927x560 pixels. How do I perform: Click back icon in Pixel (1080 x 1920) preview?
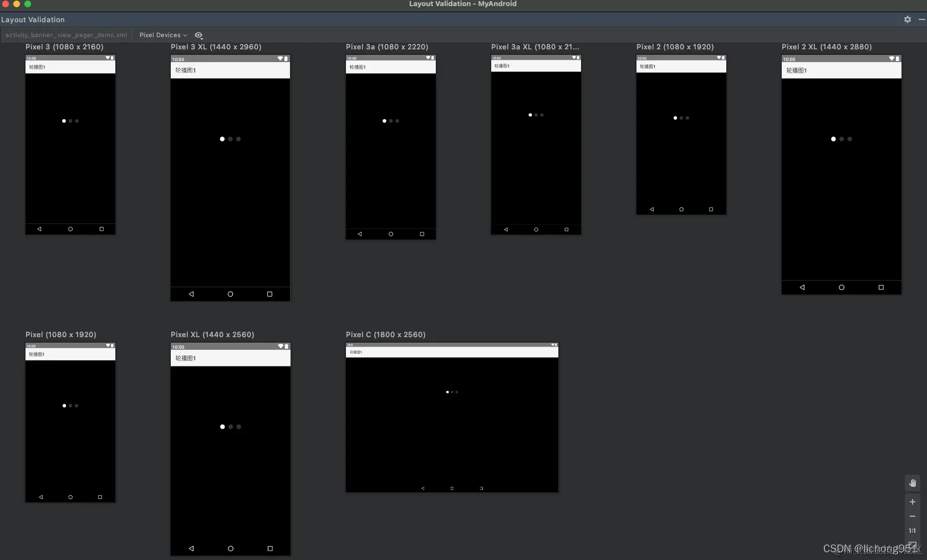(41, 497)
